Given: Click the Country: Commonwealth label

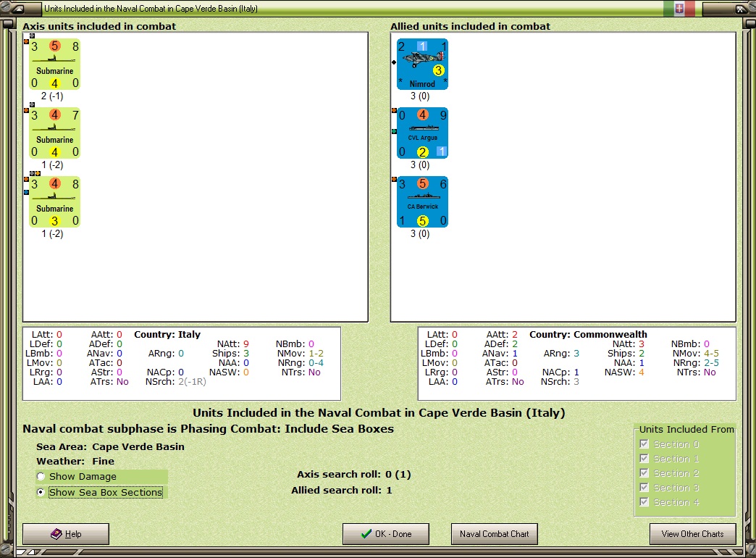Looking at the screenshot, I should point(588,335).
